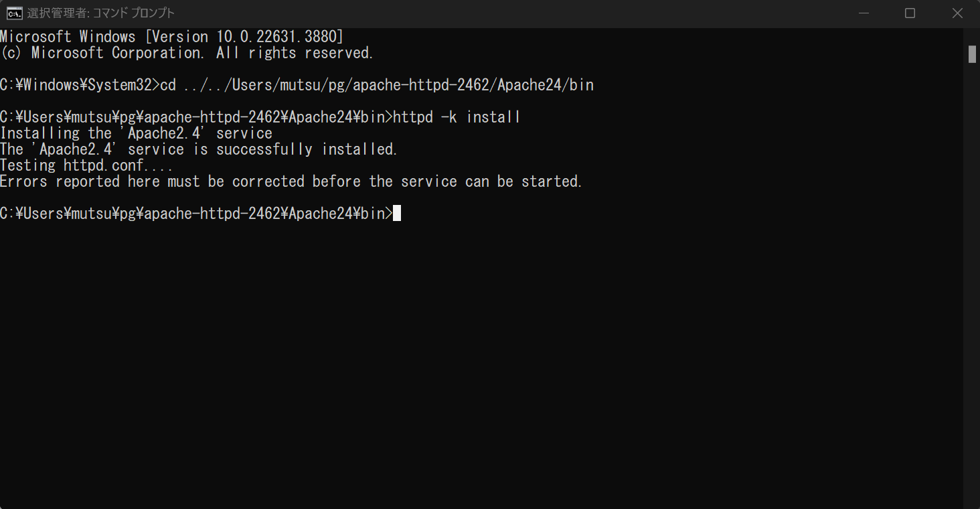The width and height of the screenshot is (980, 509).
Task: Minimize the Command Prompt window
Action: 863,13
